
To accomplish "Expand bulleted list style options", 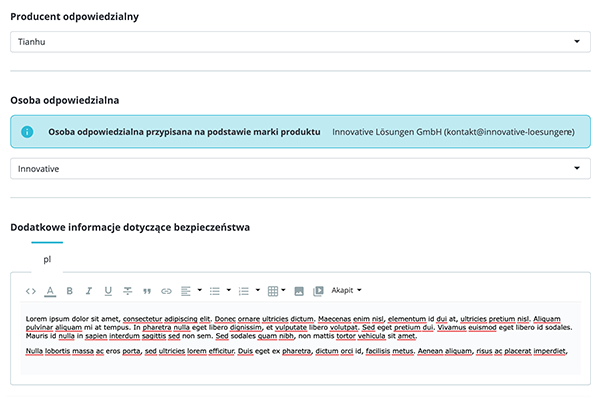I will point(228,290).
